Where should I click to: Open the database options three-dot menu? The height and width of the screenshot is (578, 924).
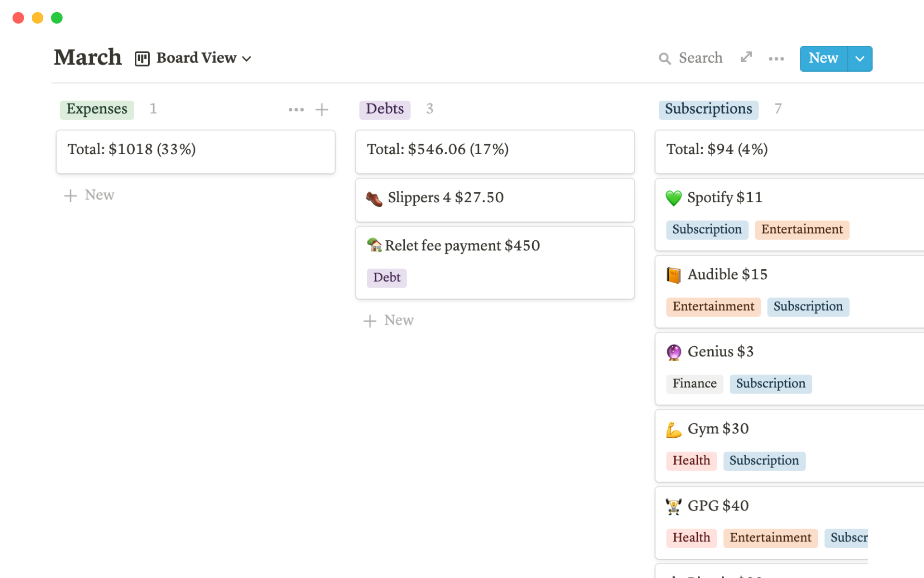pos(776,59)
